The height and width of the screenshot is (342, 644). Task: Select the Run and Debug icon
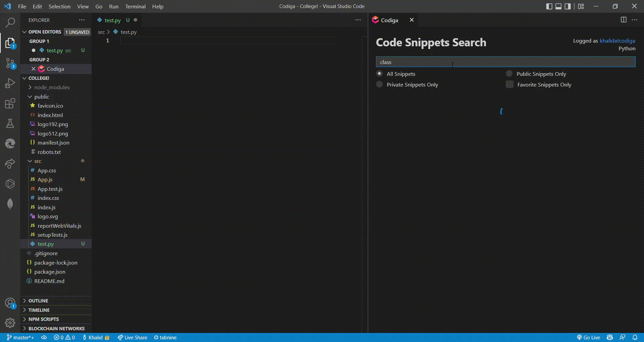(10, 83)
